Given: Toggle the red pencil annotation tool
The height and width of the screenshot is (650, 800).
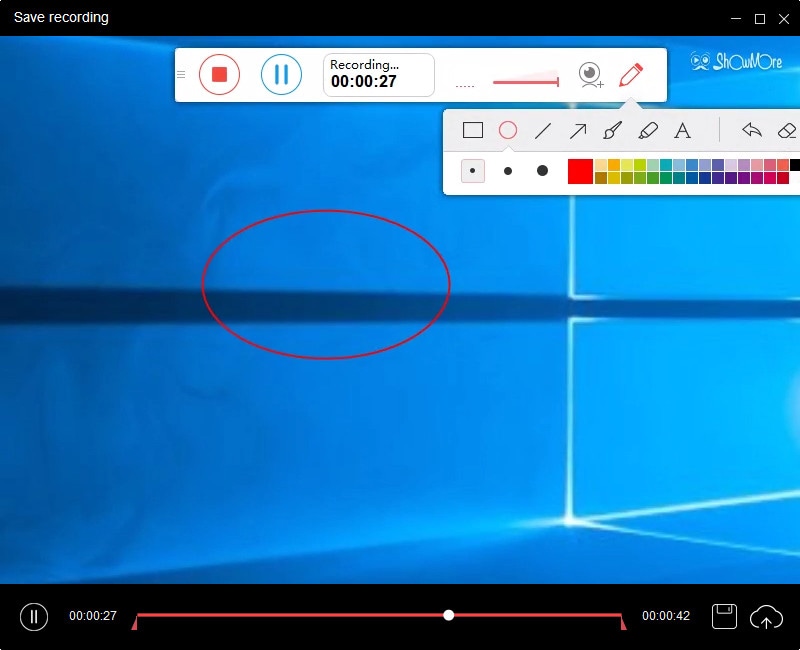Looking at the screenshot, I should 631,75.
